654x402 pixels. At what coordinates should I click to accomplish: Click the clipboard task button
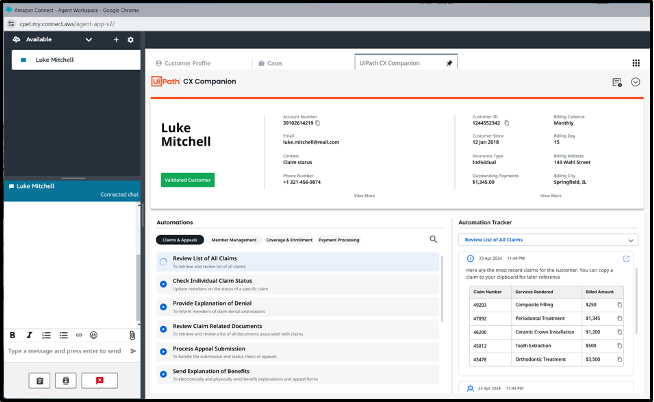pyautogui.click(x=39, y=381)
